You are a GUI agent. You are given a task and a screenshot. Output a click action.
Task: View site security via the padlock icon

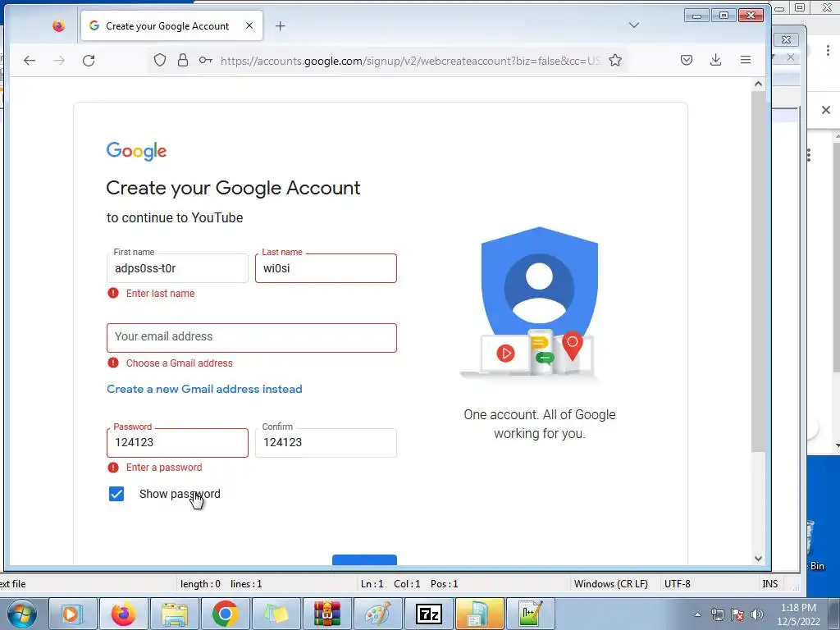(183, 60)
